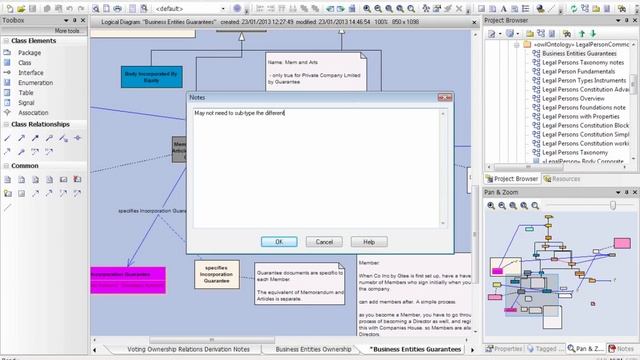The image size is (640, 360).
Task: Select the Enumeration element in Toolbox
Action: (x=36, y=83)
